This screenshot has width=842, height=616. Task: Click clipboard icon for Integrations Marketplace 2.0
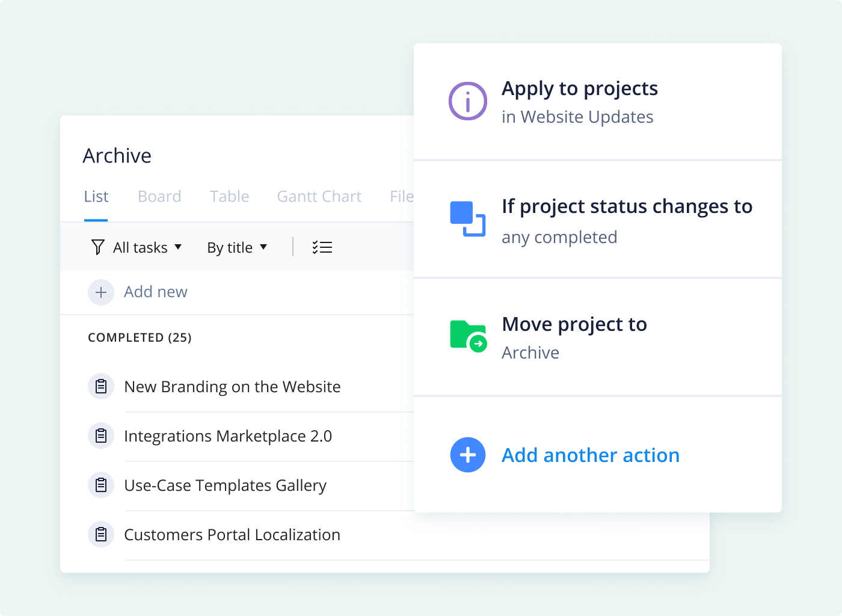point(101,436)
